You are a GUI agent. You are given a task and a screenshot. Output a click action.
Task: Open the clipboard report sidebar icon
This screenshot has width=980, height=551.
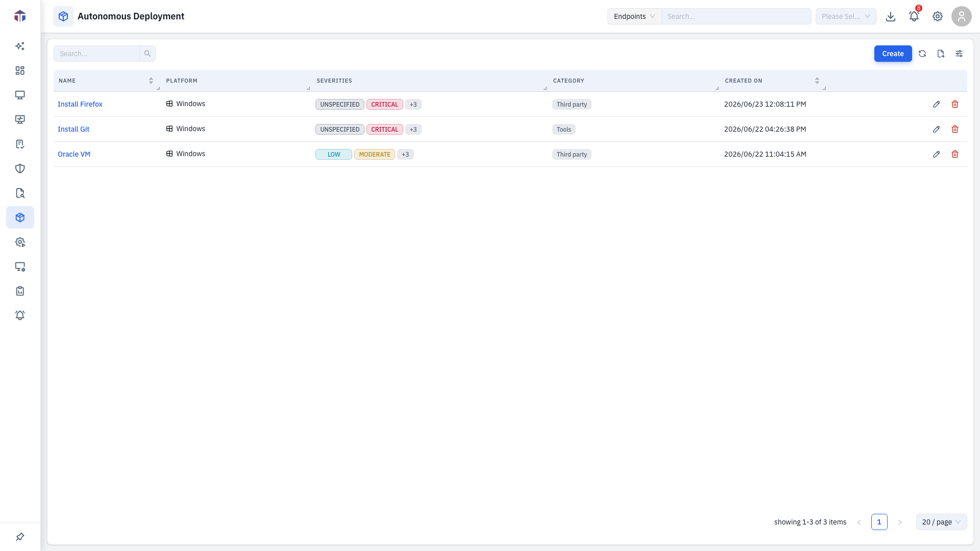tap(20, 291)
